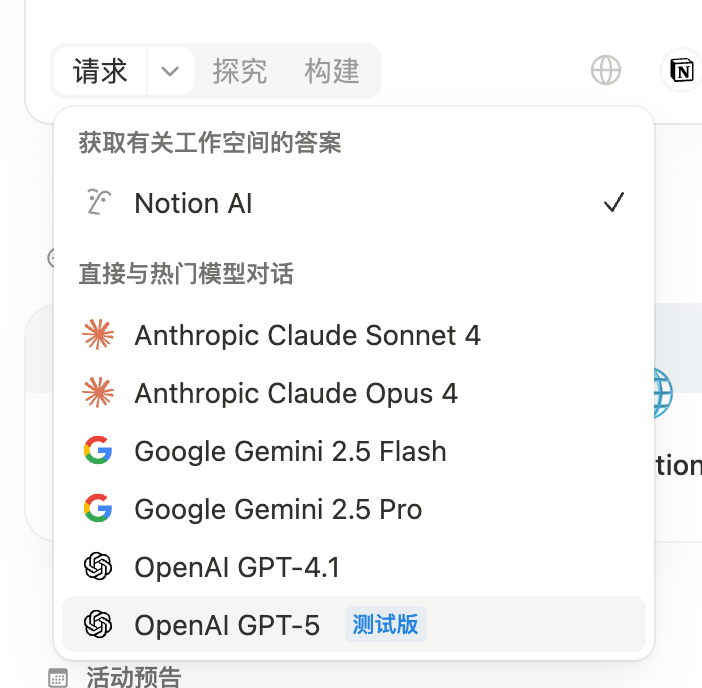Select the 请求 mode button
The width and height of the screenshot is (702, 688).
[100, 71]
